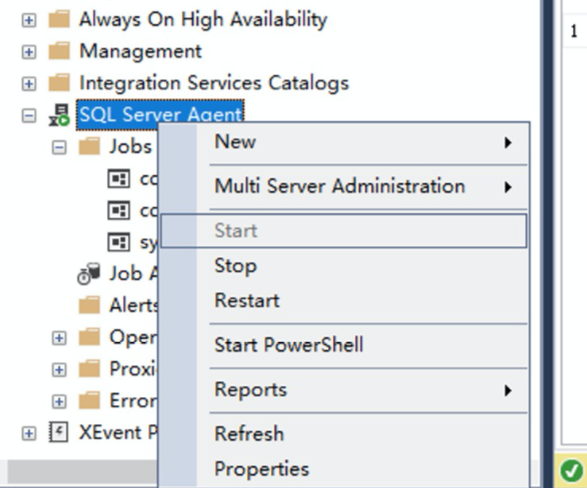
Task: Click the green checkmark status icon
Action: 571,470
